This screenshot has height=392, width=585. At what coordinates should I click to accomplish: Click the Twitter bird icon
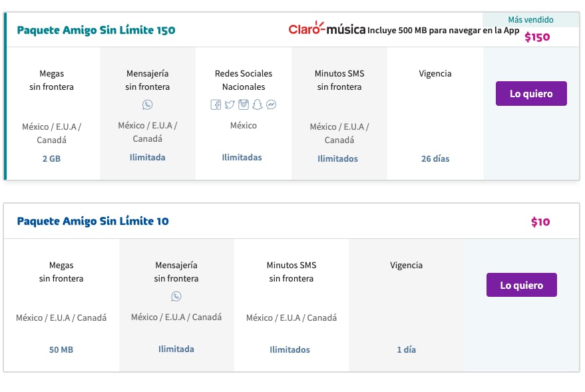point(230,104)
